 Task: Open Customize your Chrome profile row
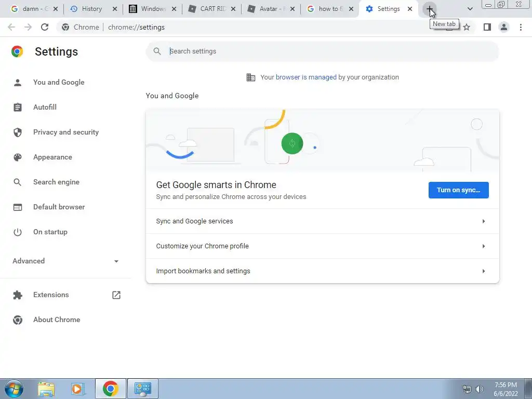click(x=322, y=246)
